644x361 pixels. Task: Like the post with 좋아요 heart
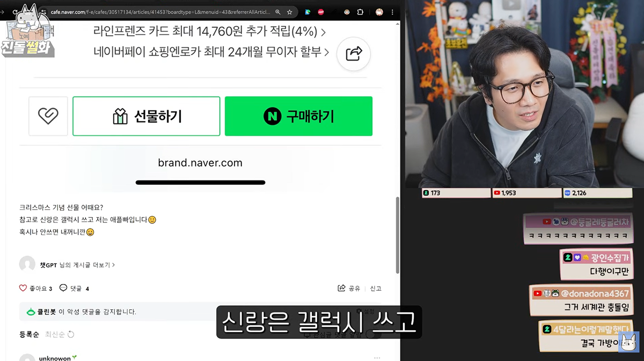click(x=23, y=288)
